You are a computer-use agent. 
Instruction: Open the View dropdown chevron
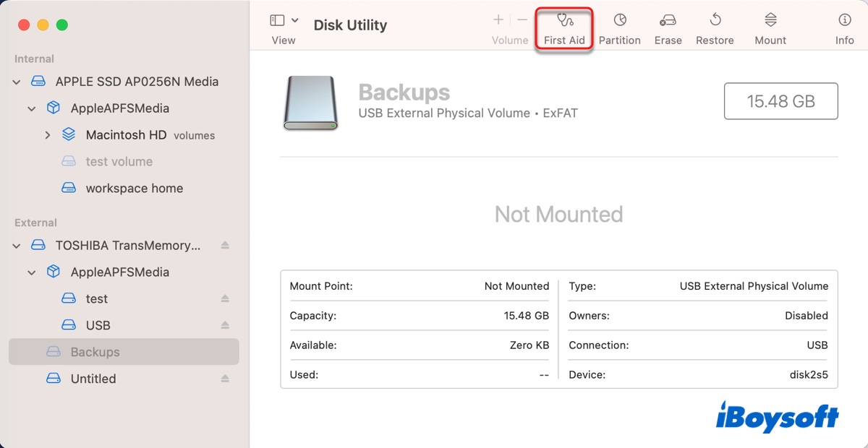click(294, 20)
